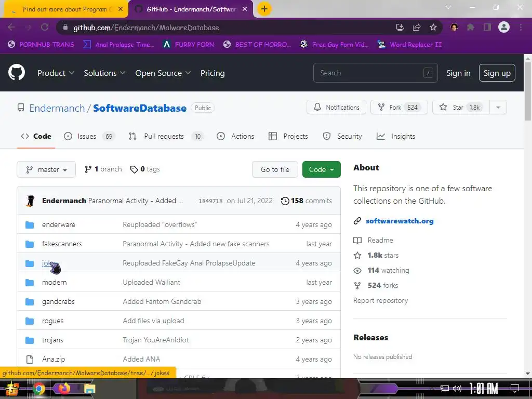Launch Chrome from the taskbar
532x399 pixels.
click(x=38, y=389)
